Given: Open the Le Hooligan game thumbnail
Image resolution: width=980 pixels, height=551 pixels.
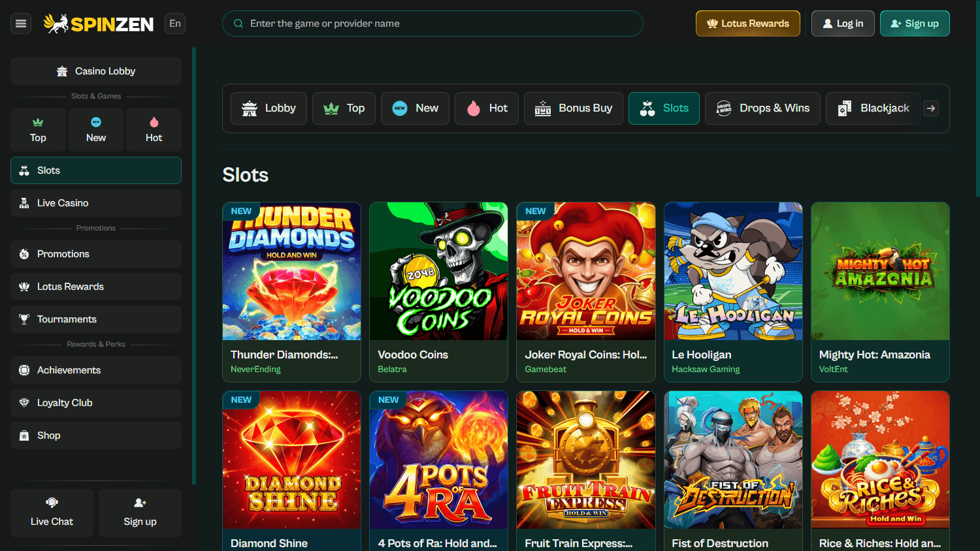Looking at the screenshot, I should click(x=733, y=271).
